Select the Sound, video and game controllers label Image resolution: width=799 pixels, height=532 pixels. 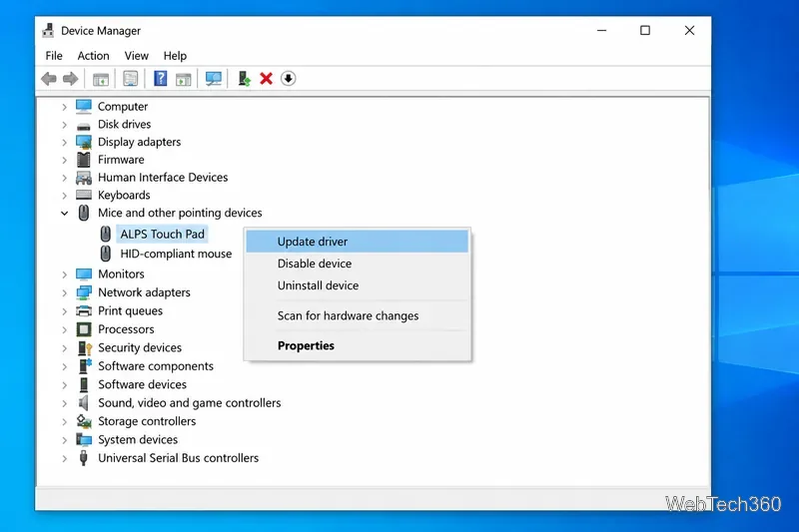click(190, 402)
